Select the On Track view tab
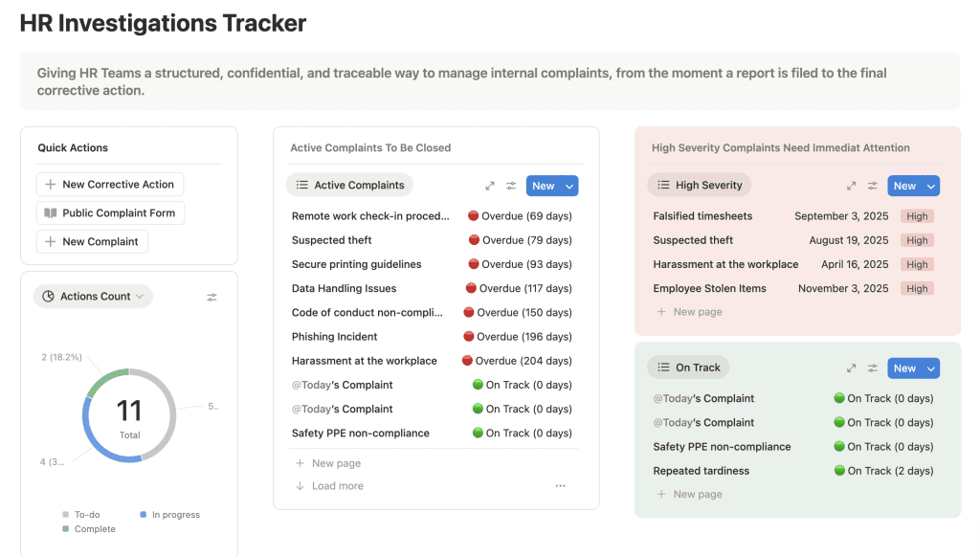The height and width of the screenshot is (557, 980). tap(688, 367)
